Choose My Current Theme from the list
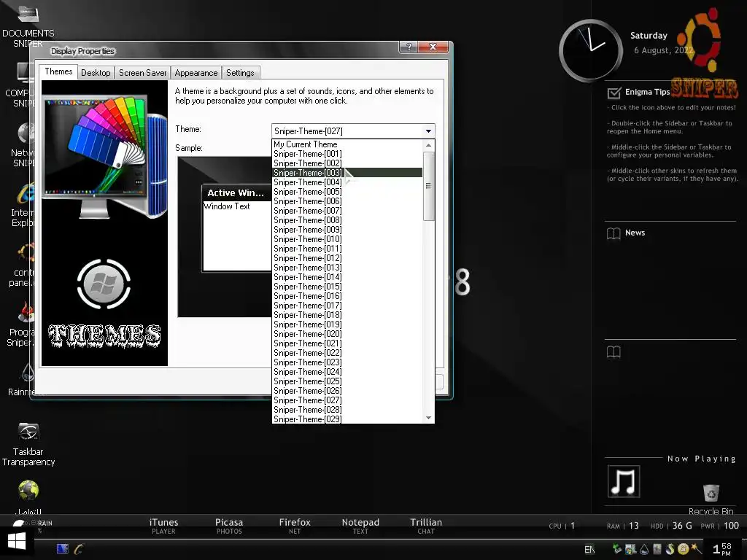The image size is (747, 560). pyautogui.click(x=347, y=144)
